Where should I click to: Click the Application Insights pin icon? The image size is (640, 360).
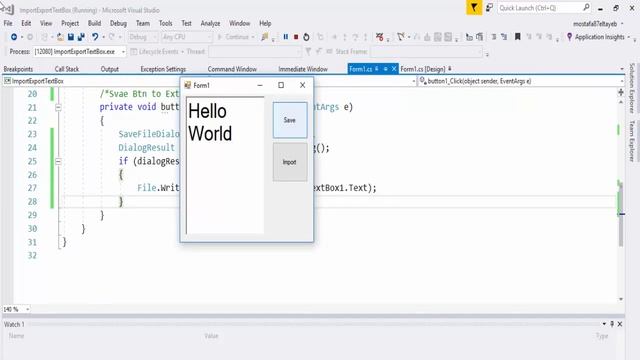pyautogui.click(x=569, y=37)
